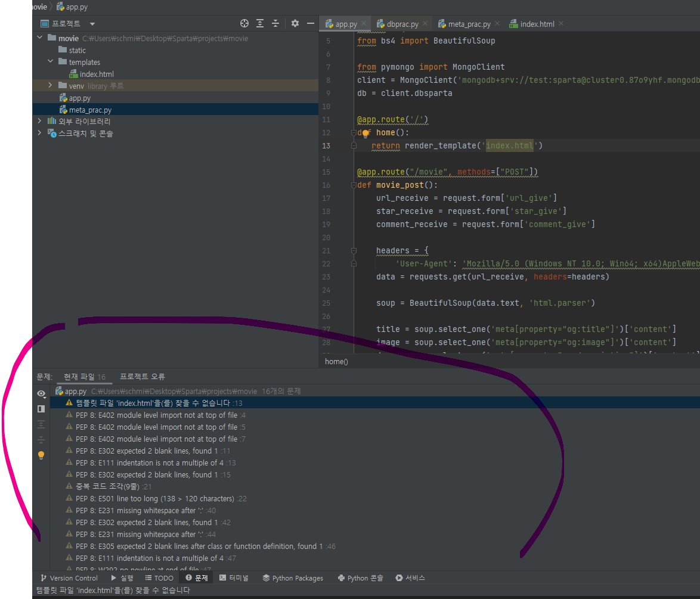Expand the venv library folder

(51, 86)
